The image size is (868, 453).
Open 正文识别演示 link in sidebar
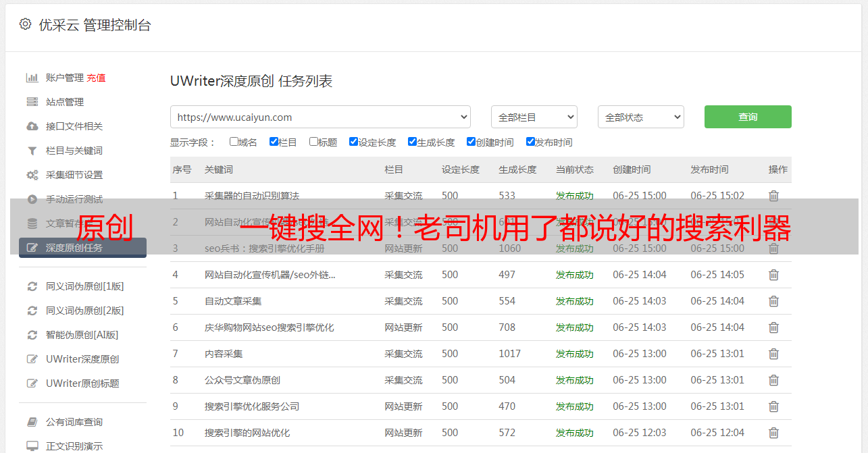coord(74,446)
